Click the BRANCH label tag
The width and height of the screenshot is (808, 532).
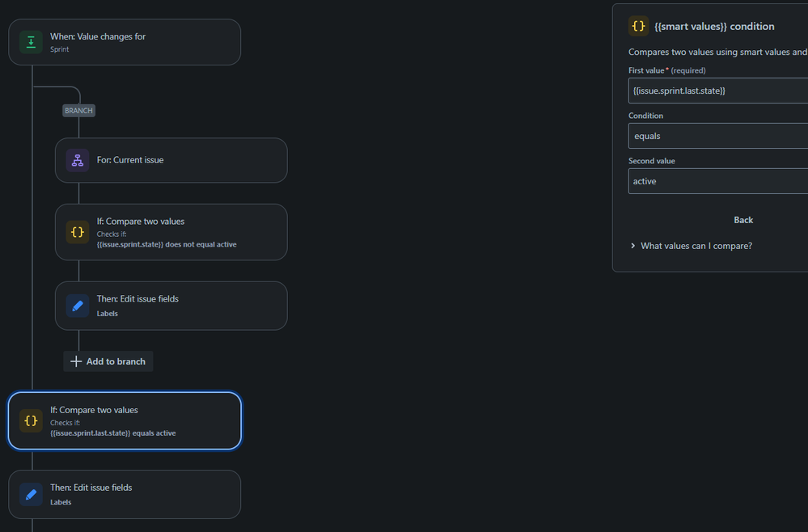click(79, 111)
